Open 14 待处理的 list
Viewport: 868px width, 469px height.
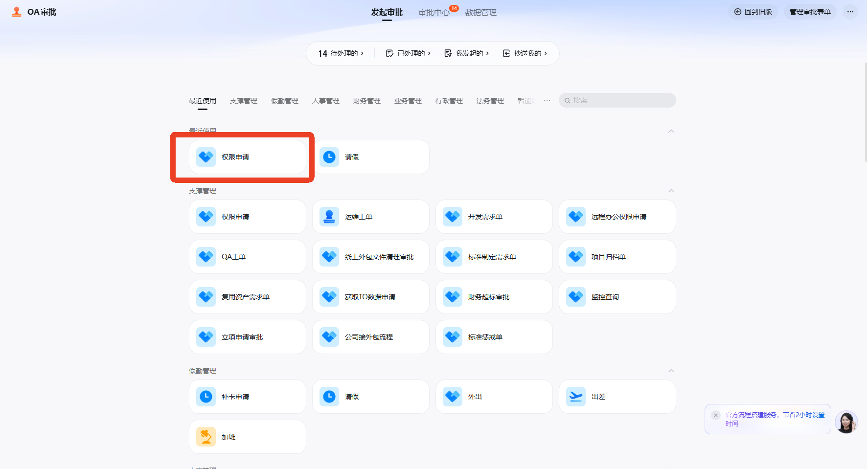[x=341, y=53]
